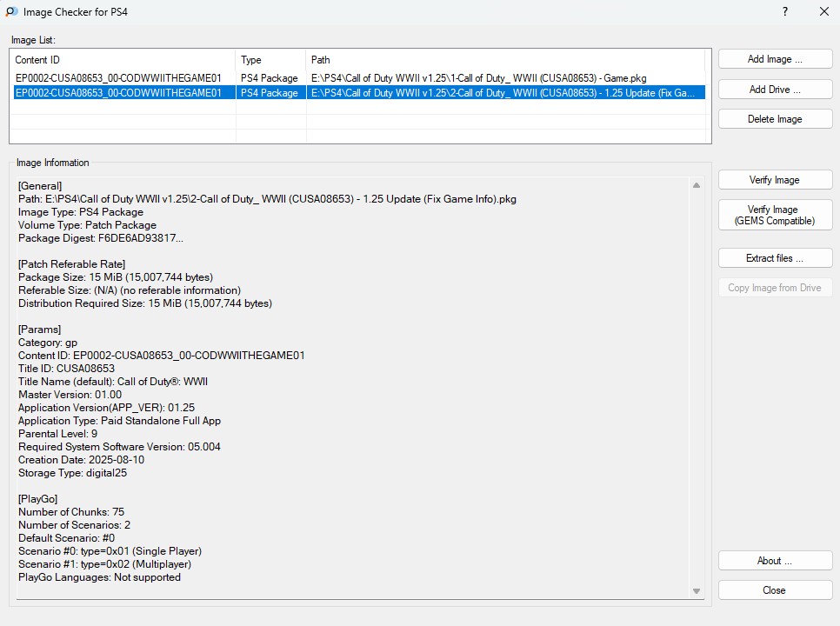Click the question mark help button
The image size is (840, 626).
click(x=785, y=12)
